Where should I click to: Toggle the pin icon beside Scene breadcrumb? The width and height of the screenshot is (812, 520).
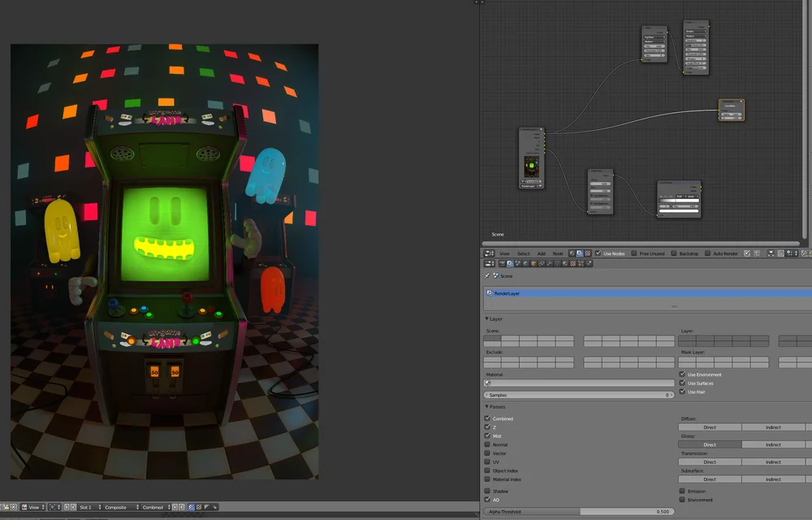tap(486, 276)
